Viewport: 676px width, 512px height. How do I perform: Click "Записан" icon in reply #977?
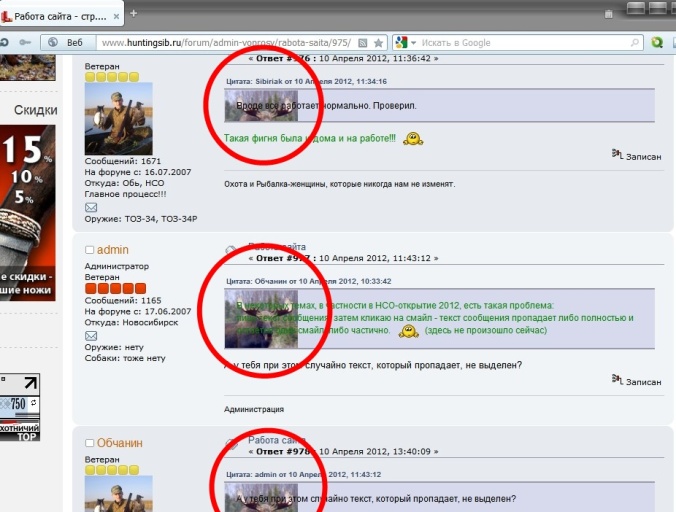pos(617,380)
